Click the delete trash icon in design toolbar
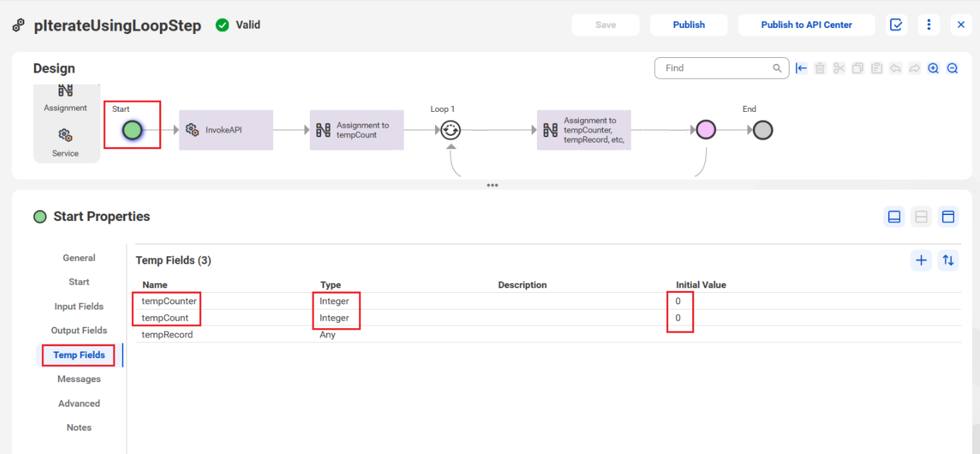 820,68
